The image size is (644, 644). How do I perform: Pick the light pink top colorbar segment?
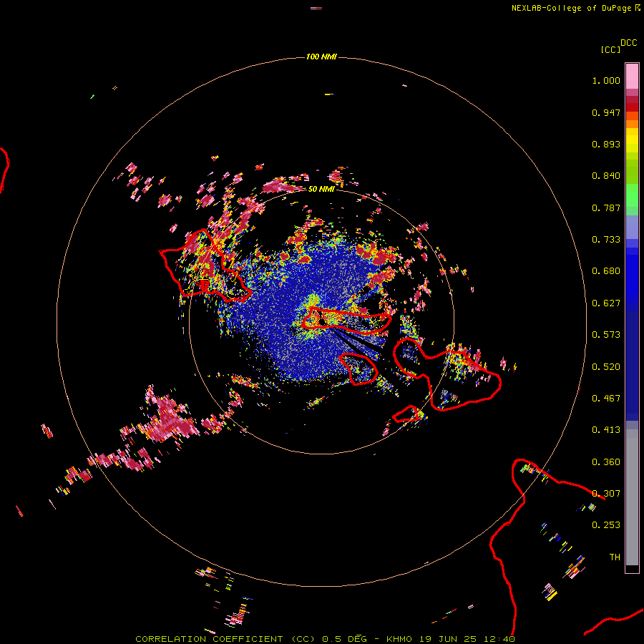(632, 77)
